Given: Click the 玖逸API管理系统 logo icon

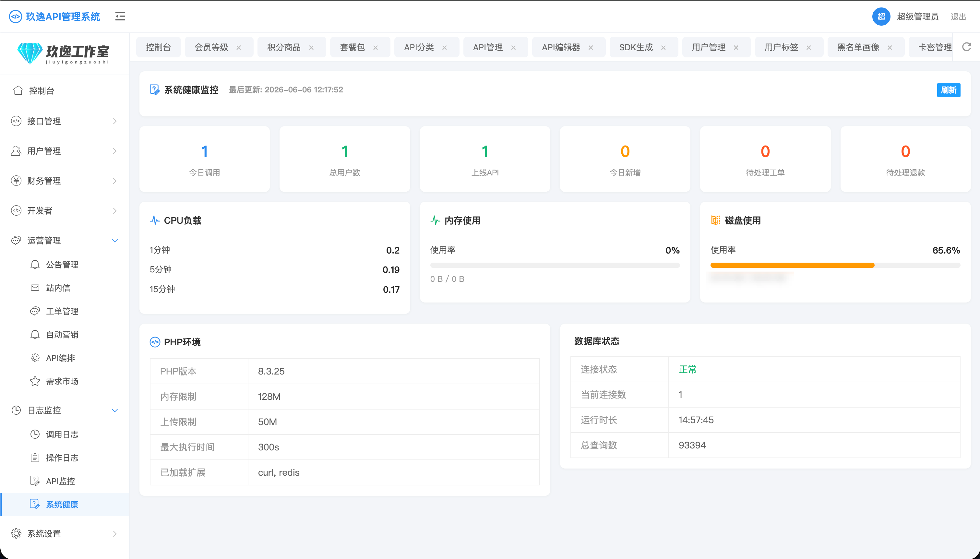Looking at the screenshot, I should coord(15,17).
